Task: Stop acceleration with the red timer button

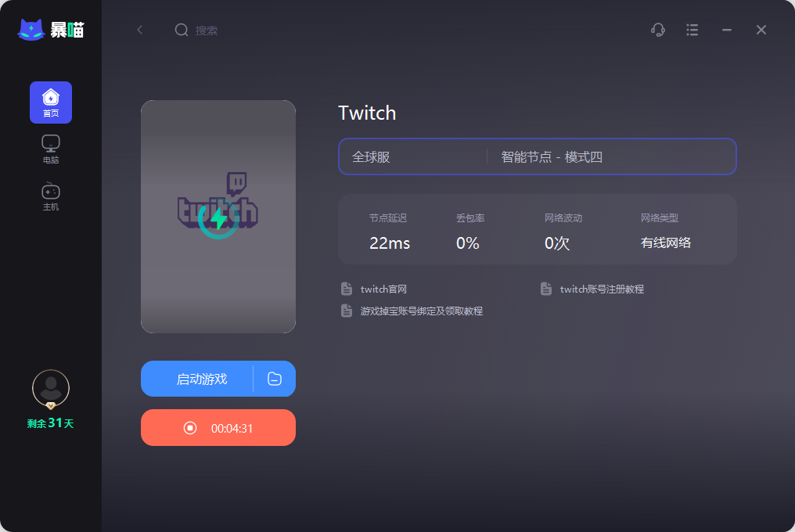Action: click(218, 427)
